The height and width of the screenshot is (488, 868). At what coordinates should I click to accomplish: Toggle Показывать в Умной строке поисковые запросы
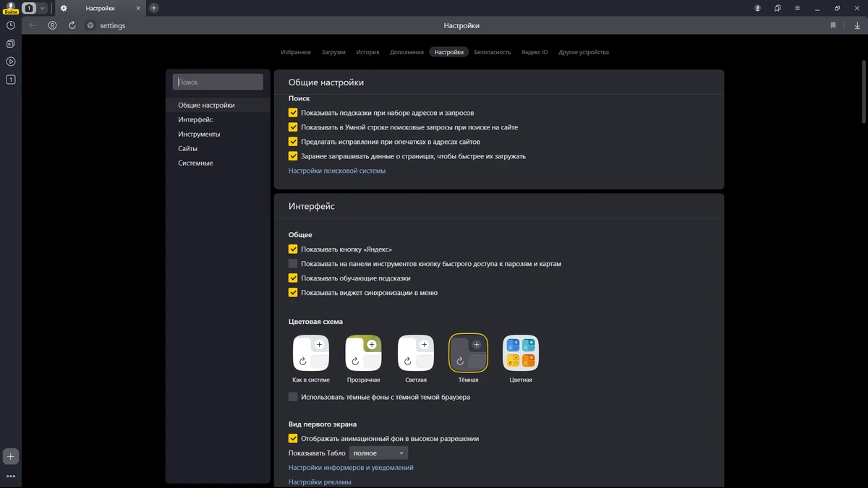click(293, 127)
